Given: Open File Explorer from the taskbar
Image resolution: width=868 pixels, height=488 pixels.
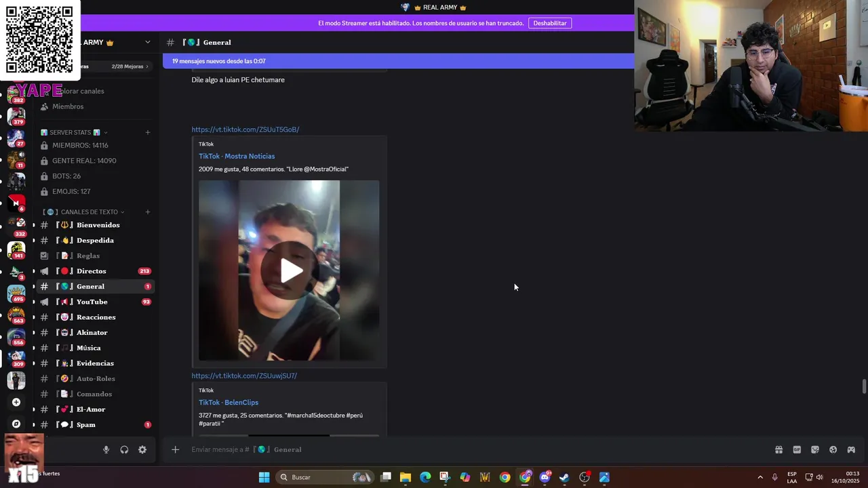Looking at the screenshot, I should tap(406, 477).
